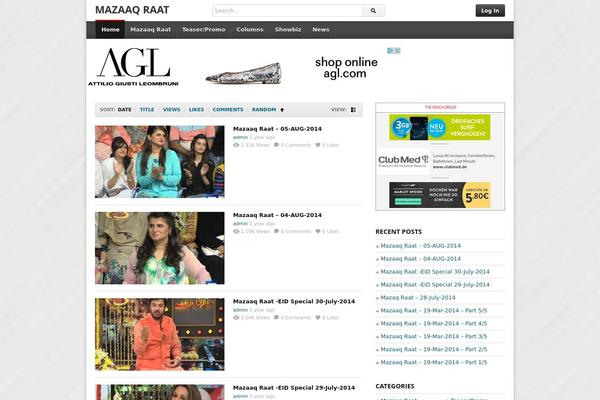Open recent post Mazaaq Raat – 04-AUG-2014
This screenshot has width=600, height=400.
[421, 259]
